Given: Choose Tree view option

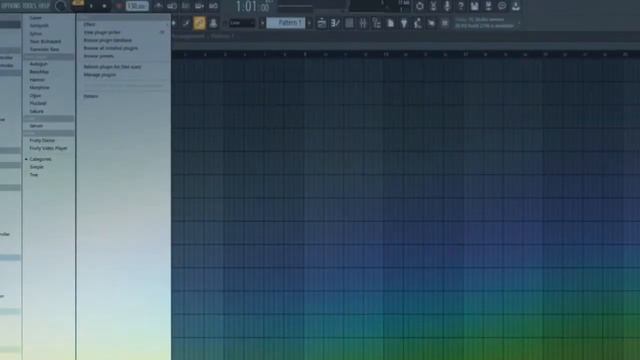Looking at the screenshot, I should [33, 175].
